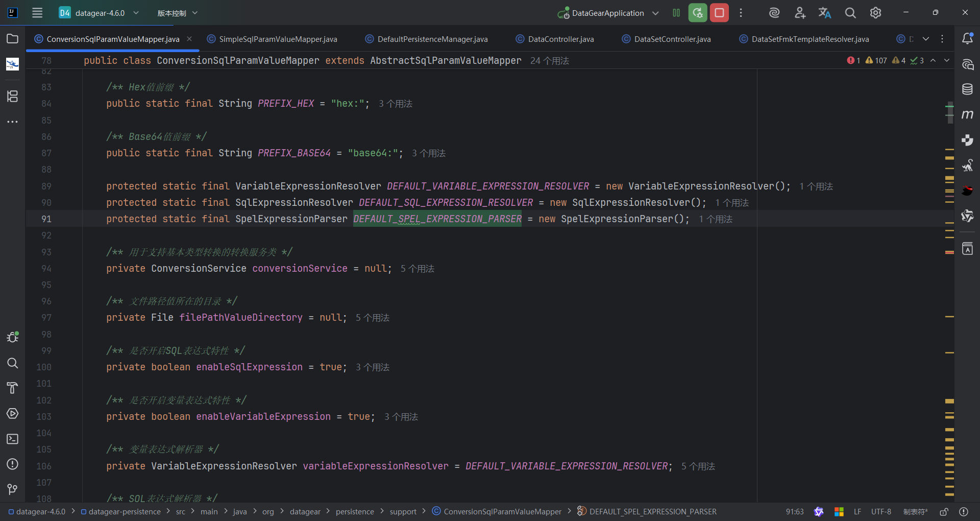The image size is (980, 521).
Task: Open the 制表符 indent settings selector
Action: coord(915,511)
